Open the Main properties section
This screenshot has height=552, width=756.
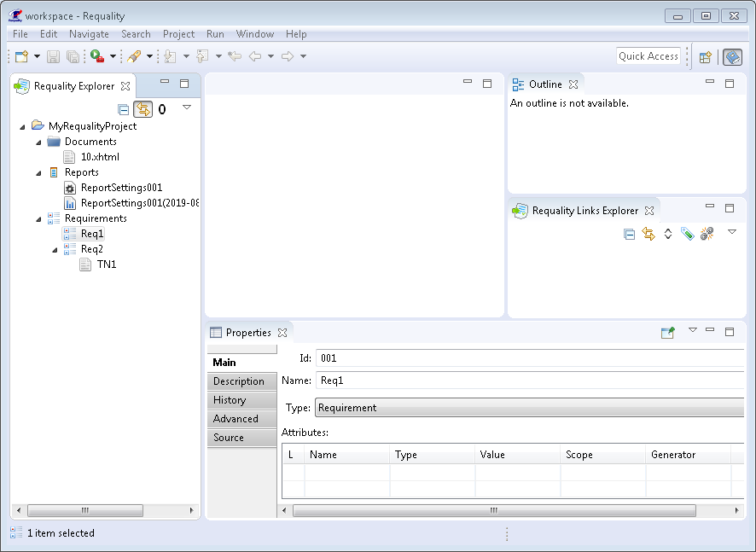[x=242, y=363]
